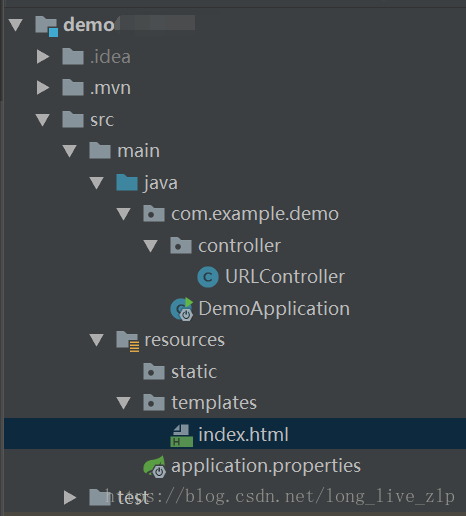Collapse the java folder arrow
Screen dimensions: 466x516
coord(97,183)
